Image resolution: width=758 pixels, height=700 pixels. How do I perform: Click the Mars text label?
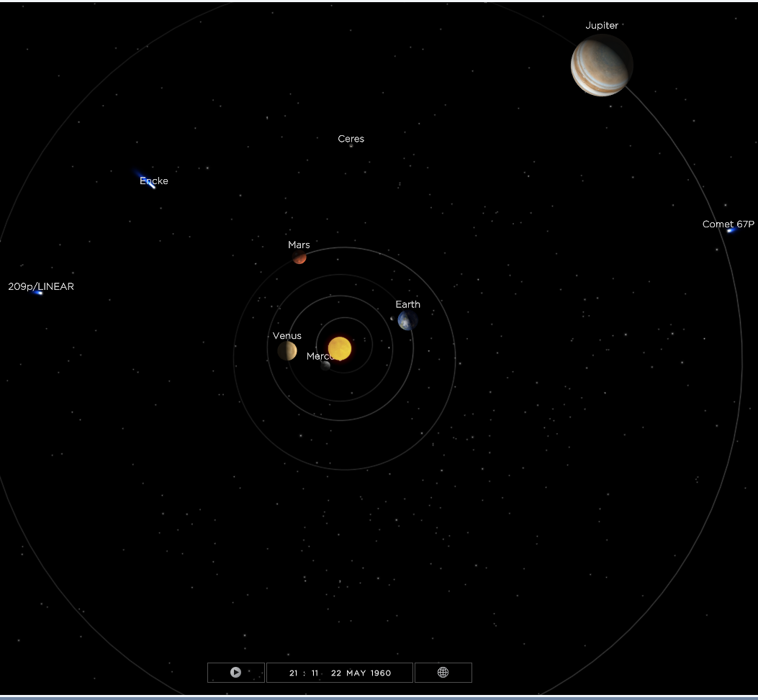[299, 245]
